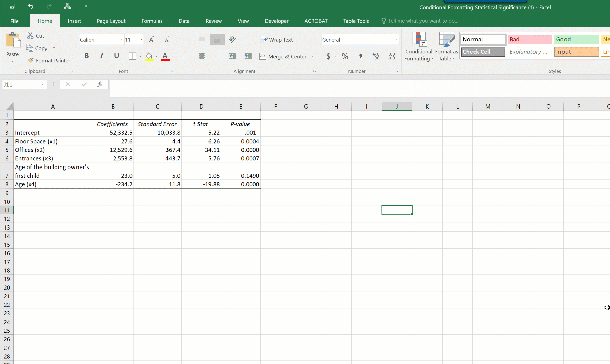610x364 pixels.
Task: Toggle underline on selected cell
Action: 116,56
